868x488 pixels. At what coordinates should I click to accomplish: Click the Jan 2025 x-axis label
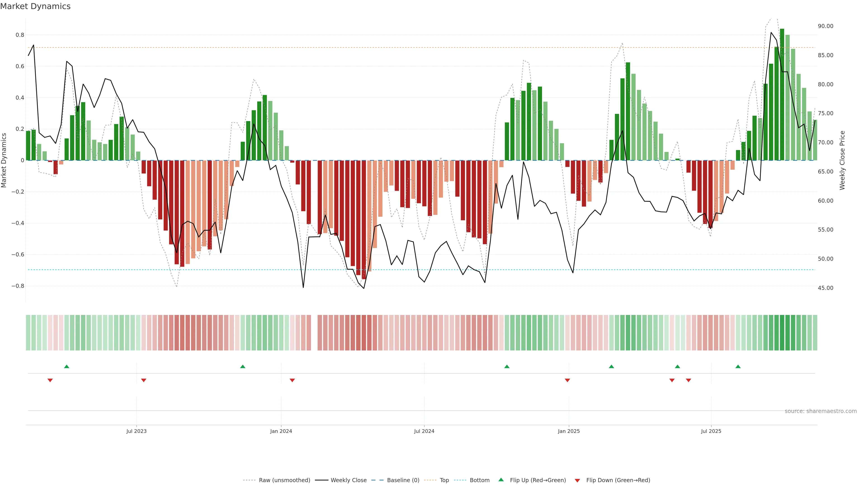[x=569, y=431]
